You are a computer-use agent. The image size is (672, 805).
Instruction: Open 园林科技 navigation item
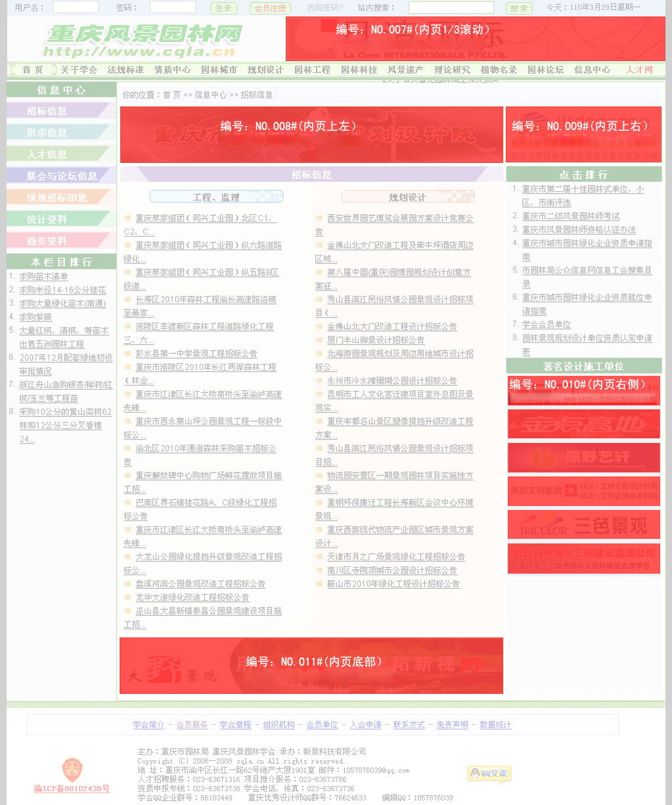point(359,70)
